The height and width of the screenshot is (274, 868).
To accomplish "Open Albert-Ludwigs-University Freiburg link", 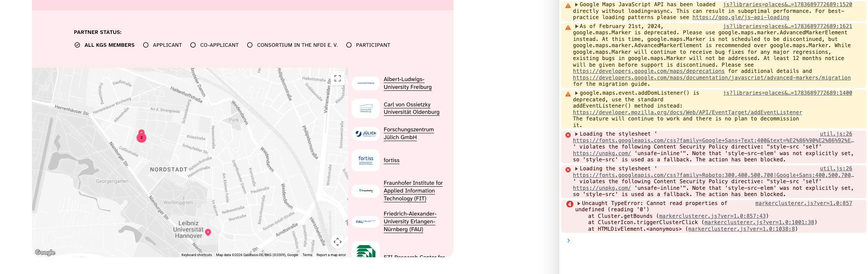I will point(407,83).
